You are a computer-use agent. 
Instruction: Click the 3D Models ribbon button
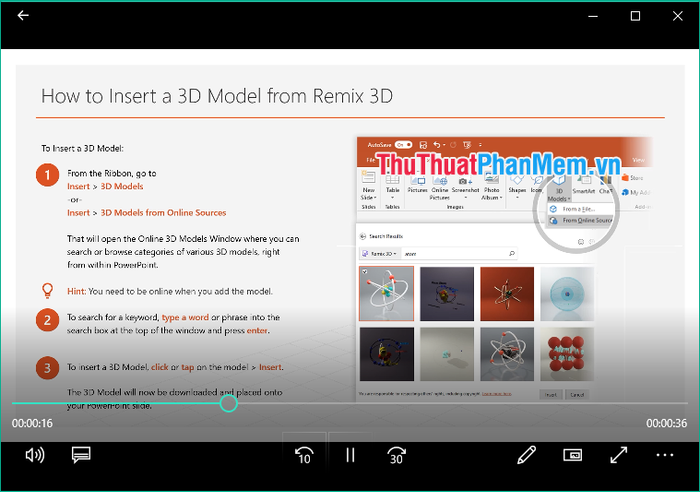(x=559, y=188)
